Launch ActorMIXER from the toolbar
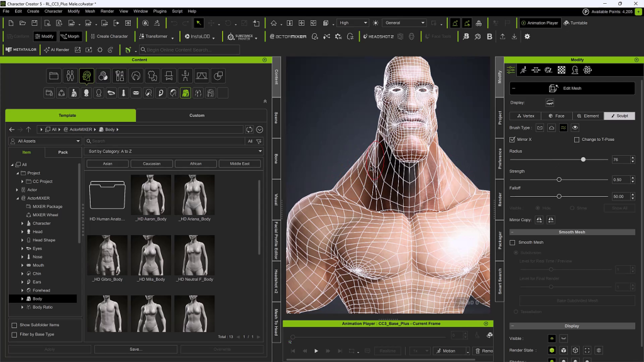This screenshot has width=644, height=362. [287, 36]
